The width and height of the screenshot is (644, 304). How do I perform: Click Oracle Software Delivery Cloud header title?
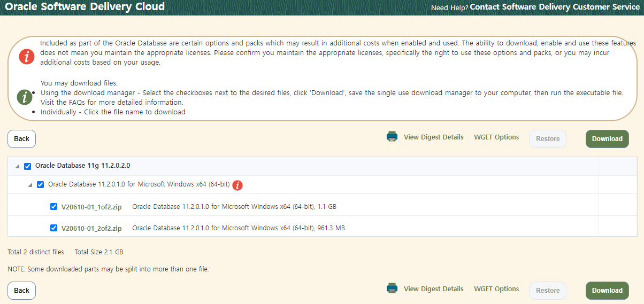pyautogui.click(x=85, y=7)
